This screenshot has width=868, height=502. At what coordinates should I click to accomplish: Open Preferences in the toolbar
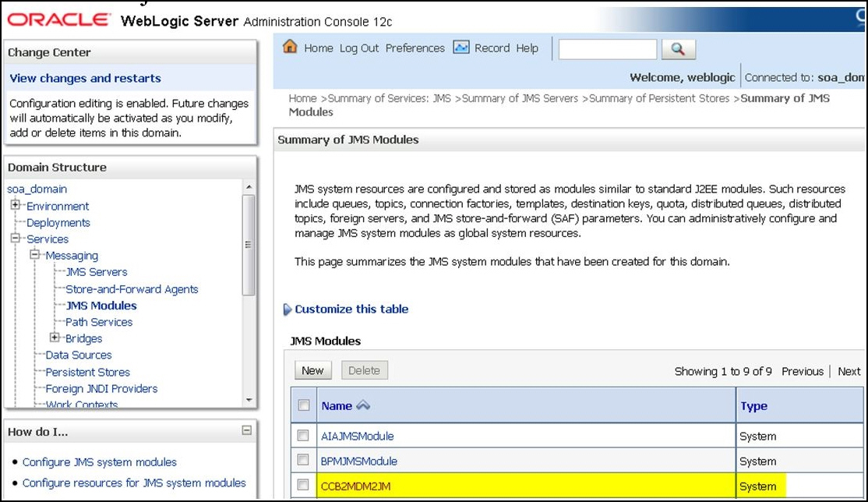[415, 48]
